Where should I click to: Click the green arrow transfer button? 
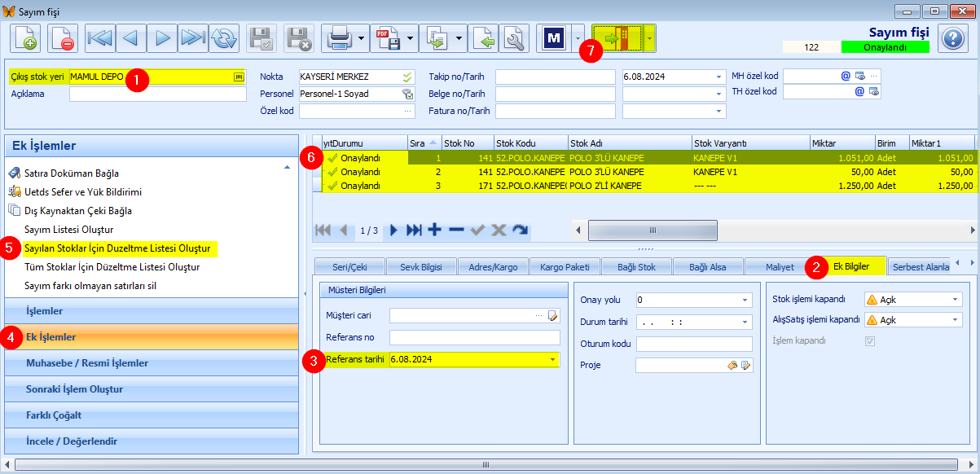click(617, 38)
